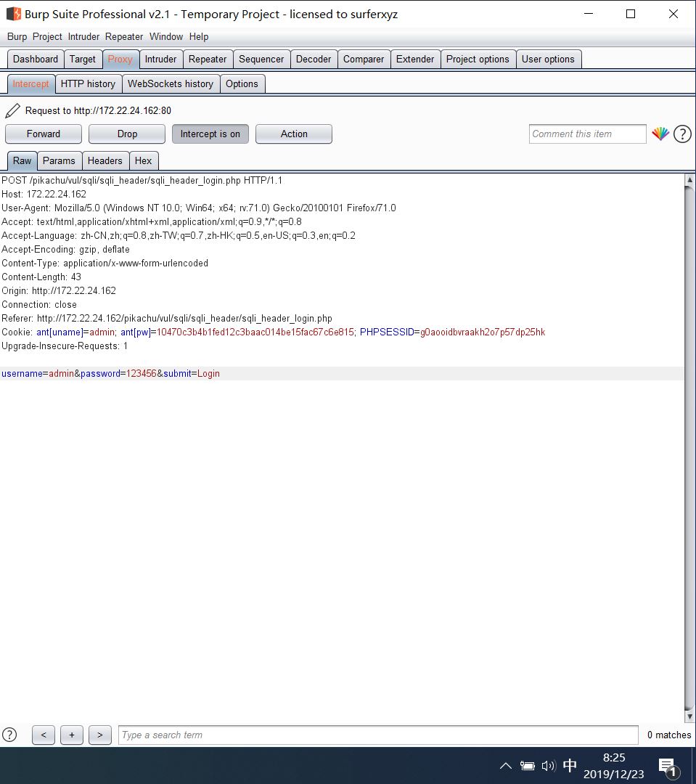Select the Raw view tab
696x784 pixels.
[22, 160]
